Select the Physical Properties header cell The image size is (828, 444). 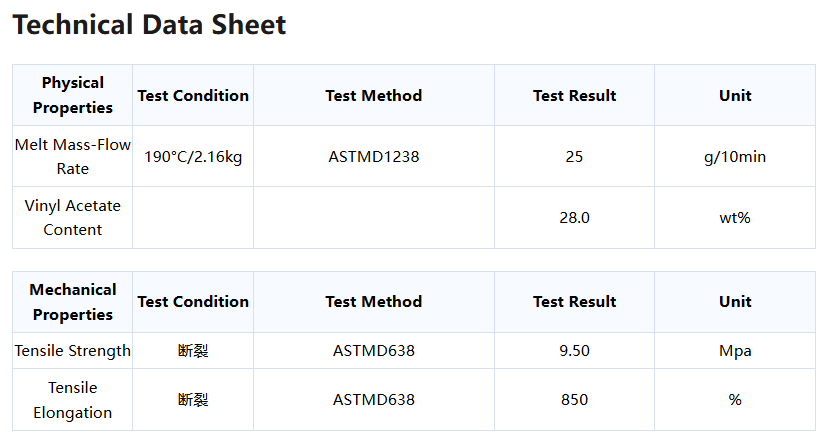72,95
